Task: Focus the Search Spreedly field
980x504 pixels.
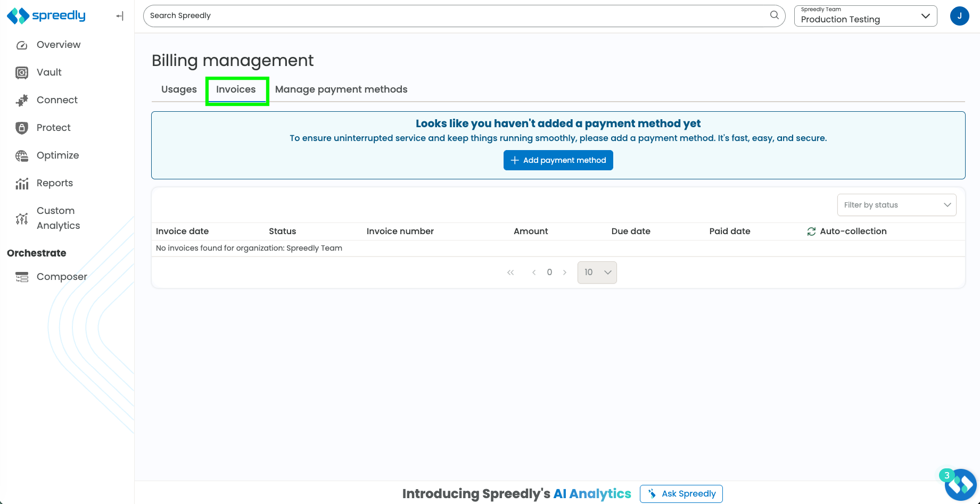Action: pos(458,16)
